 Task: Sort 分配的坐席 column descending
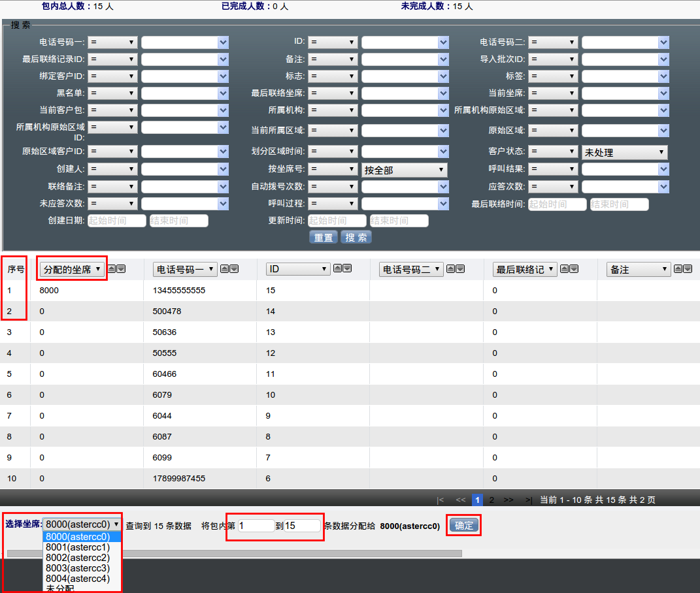(x=121, y=269)
